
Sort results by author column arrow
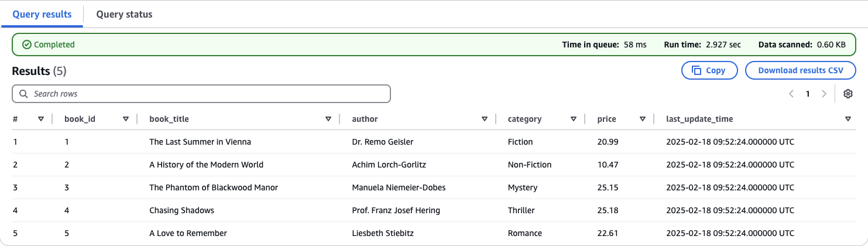[x=485, y=119]
